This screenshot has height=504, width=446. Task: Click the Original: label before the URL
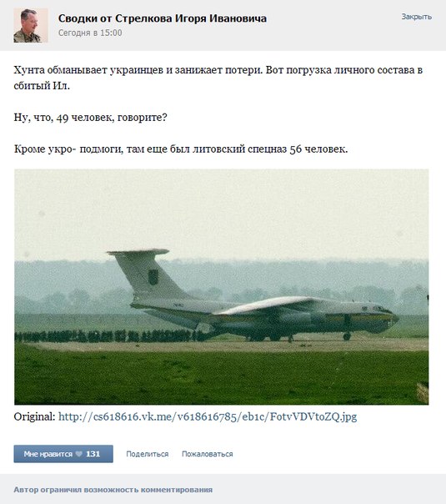(35, 416)
